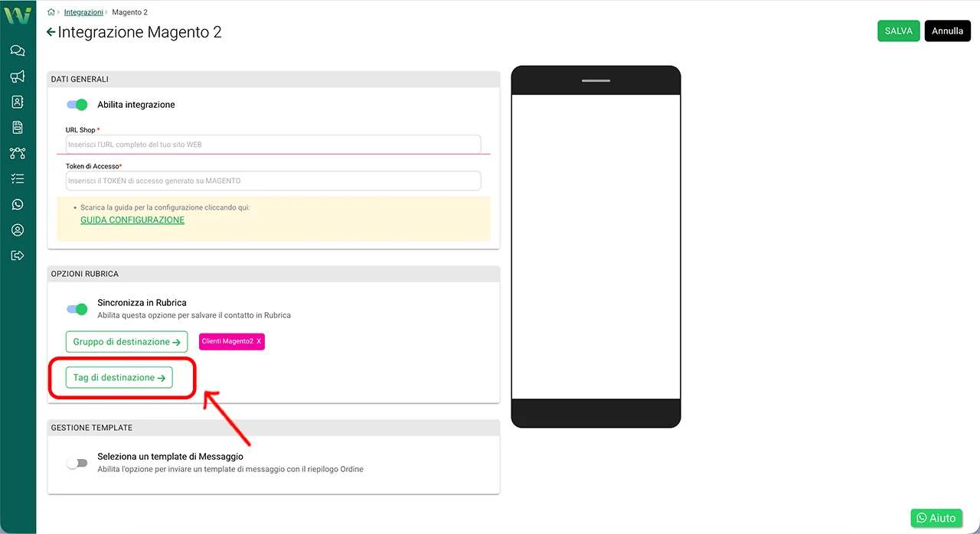Navigate to Integrazioni breadcrumb link
Viewport: 980px width, 534px height.
[84, 12]
